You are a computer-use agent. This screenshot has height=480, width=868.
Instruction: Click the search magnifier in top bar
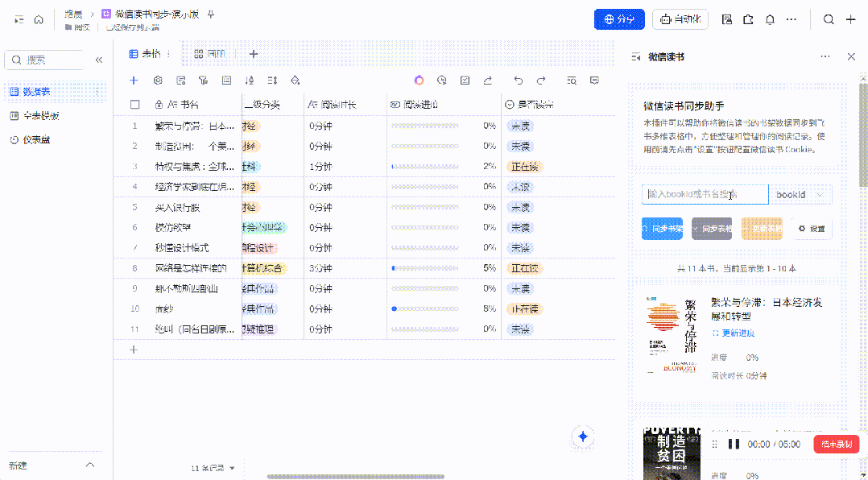coord(829,19)
